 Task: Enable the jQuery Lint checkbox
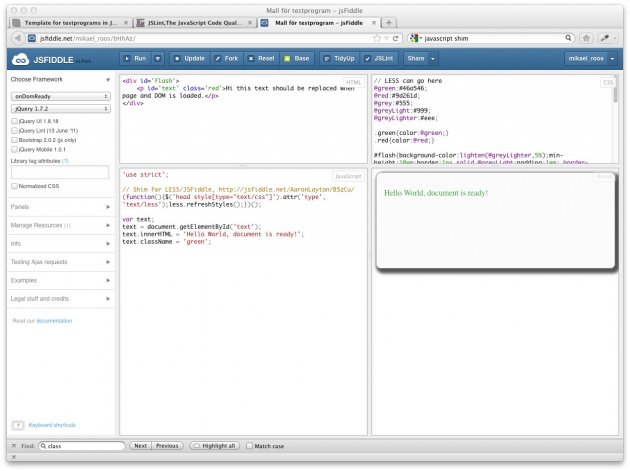(14, 131)
